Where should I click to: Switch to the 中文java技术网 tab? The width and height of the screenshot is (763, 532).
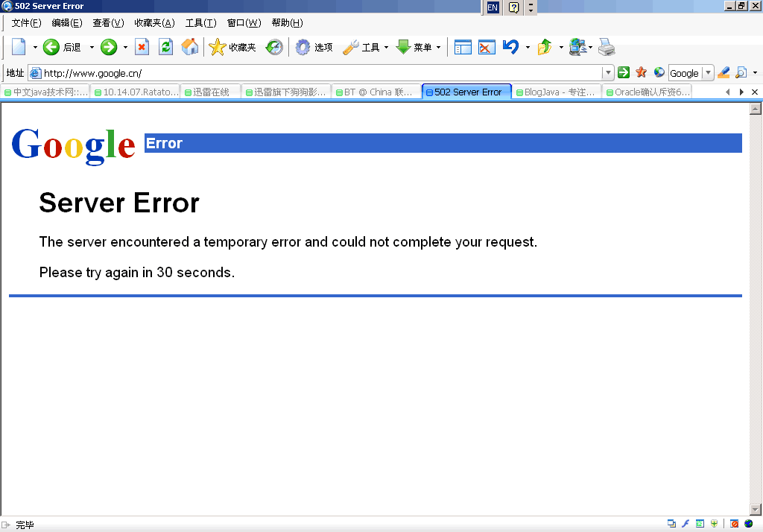[x=45, y=92]
